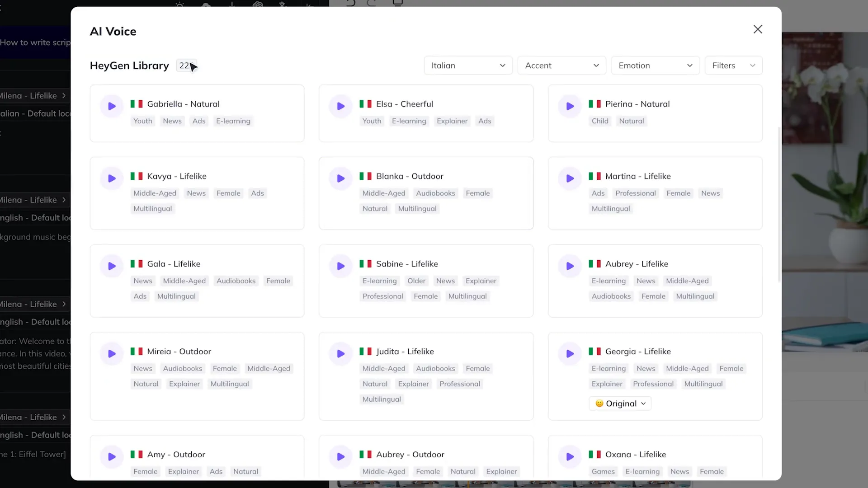The height and width of the screenshot is (488, 868).
Task: Pick the Gala - Lifelike voice name
Action: coord(174,264)
